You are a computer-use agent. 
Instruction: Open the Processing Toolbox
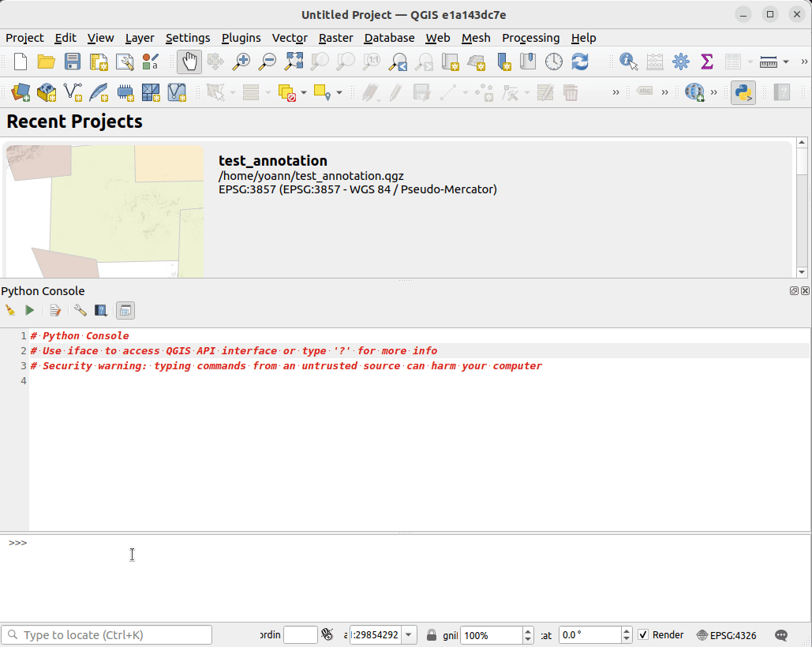click(x=681, y=62)
